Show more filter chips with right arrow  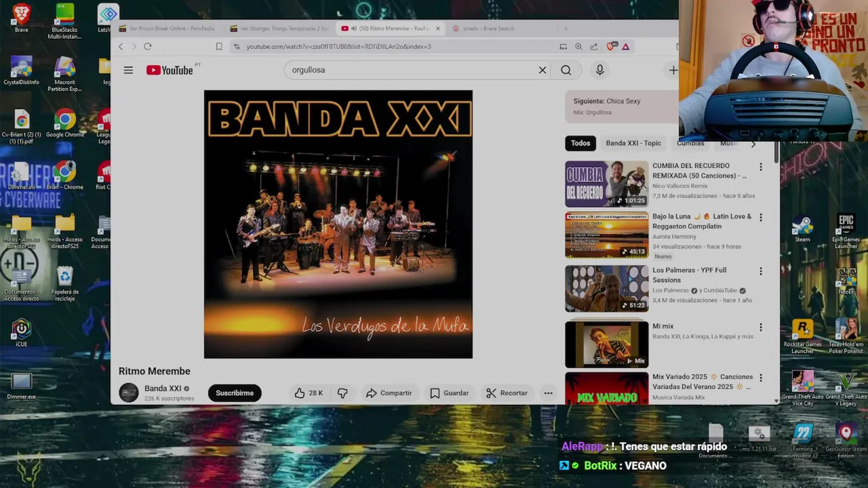coord(753,143)
